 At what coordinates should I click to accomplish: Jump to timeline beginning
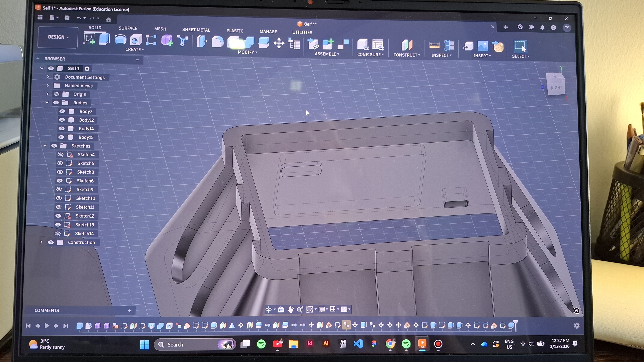click(x=28, y=326)
